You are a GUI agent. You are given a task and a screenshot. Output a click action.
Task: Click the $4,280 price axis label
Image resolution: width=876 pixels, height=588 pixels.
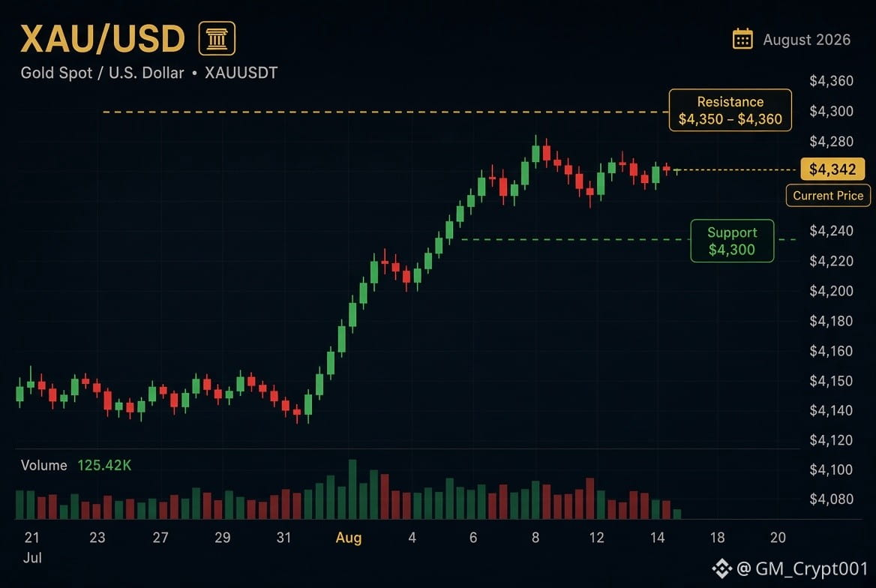(x=831, y=142)
